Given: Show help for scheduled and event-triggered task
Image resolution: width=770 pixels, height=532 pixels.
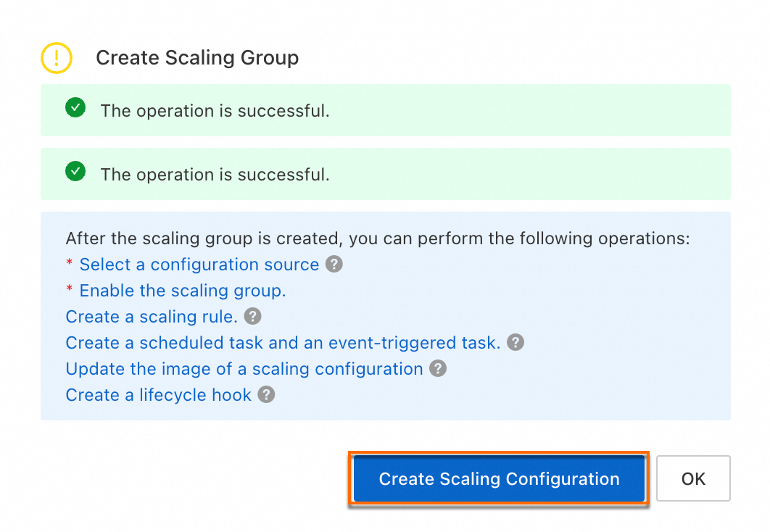Looking at the screenshot, I should point(515,343).
